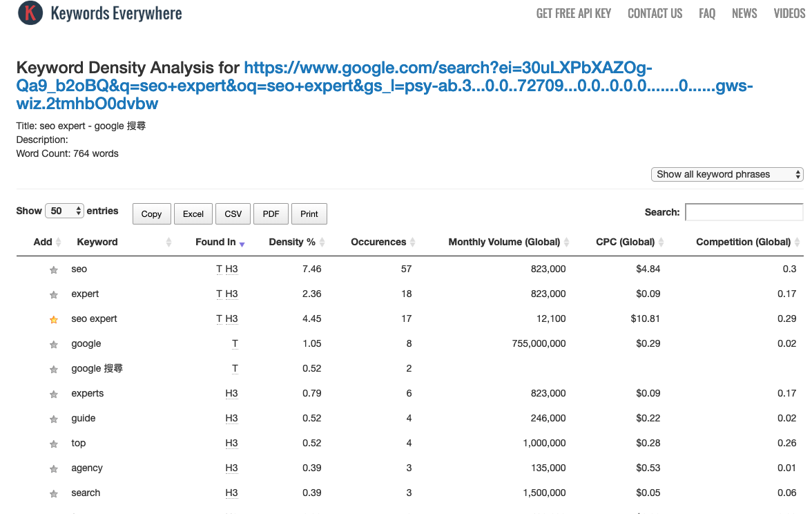812x514 pixels.
Task: Star the 'search' keyword row
Action: point(54,493)
